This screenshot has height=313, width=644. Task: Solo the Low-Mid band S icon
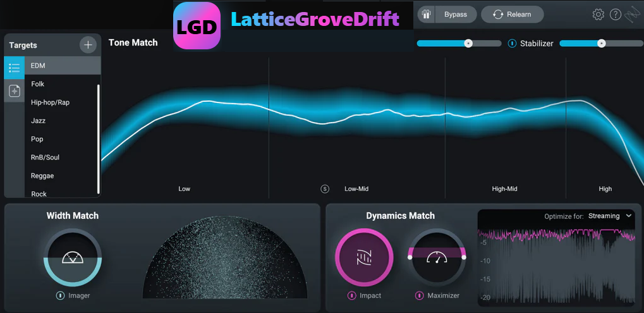325,189
